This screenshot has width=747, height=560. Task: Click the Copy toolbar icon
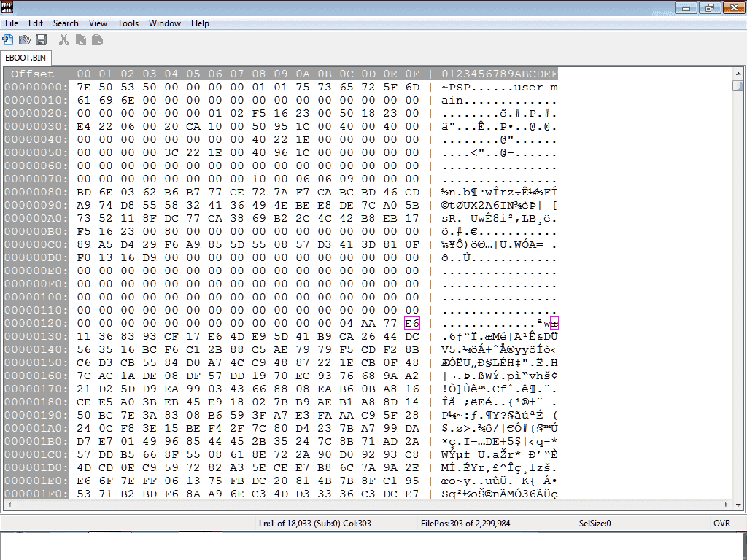[80, 40]
